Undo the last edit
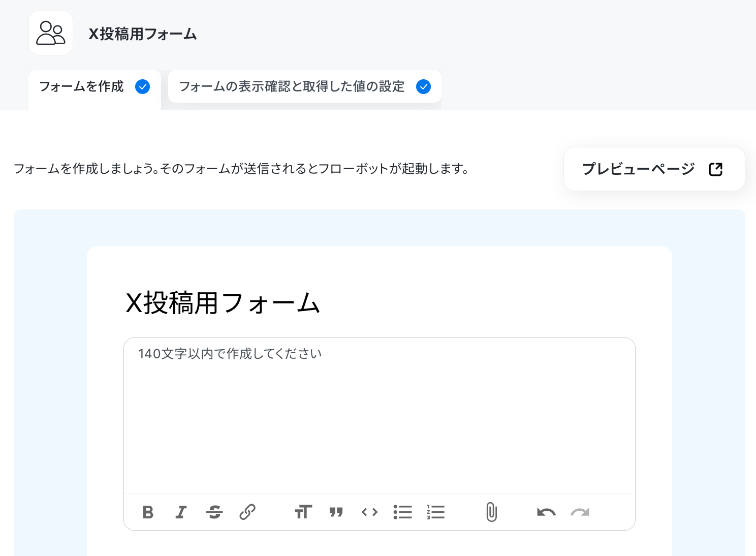756x556 pixels. click(x=546, y=512)
